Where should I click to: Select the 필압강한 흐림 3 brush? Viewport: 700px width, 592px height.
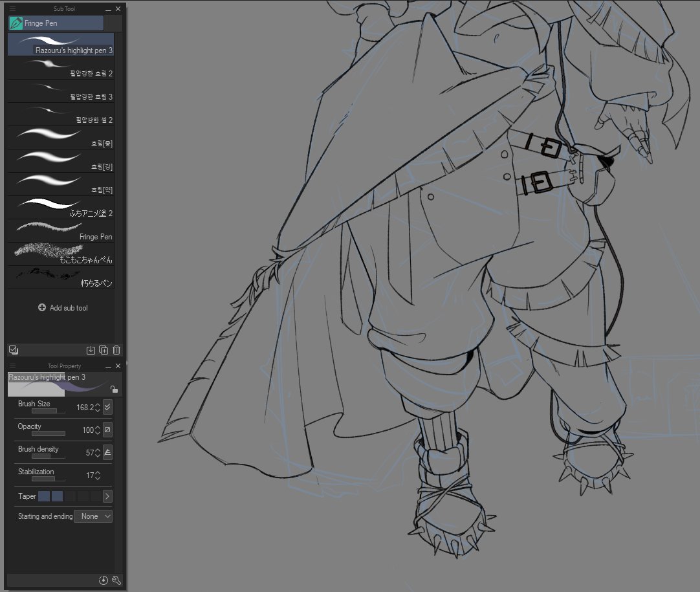(x=61, y=91)
